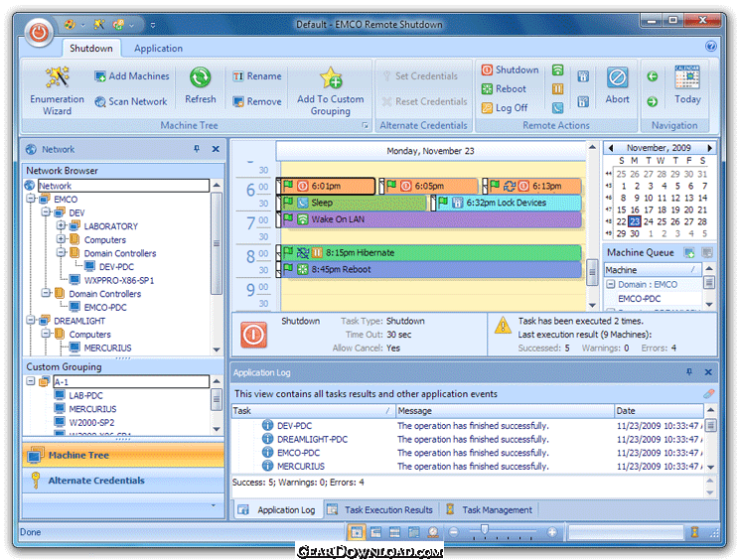739x560 pixels.
Task: Go to previous month in mini calendar
Action: pos(611,148)
